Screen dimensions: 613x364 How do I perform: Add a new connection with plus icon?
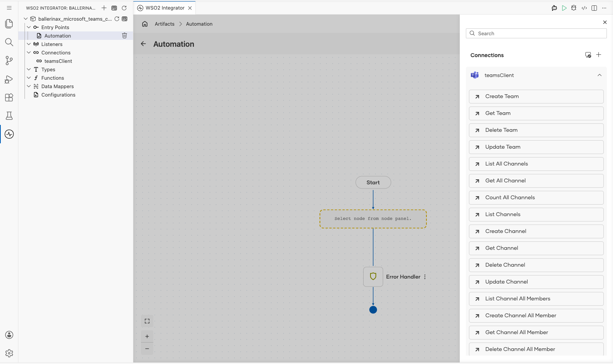(599, 55)
